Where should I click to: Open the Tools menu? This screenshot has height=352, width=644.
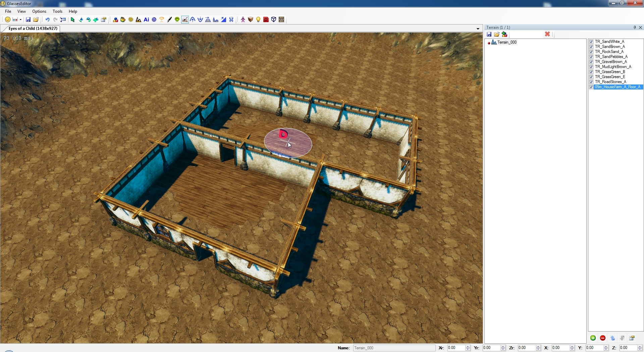click(57, 11)
